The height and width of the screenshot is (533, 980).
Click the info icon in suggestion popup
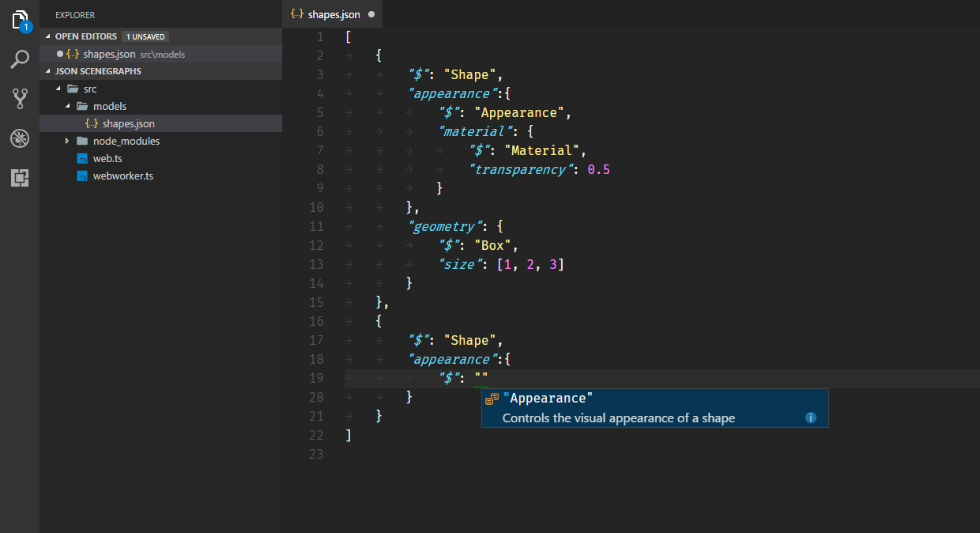[810, 418]
